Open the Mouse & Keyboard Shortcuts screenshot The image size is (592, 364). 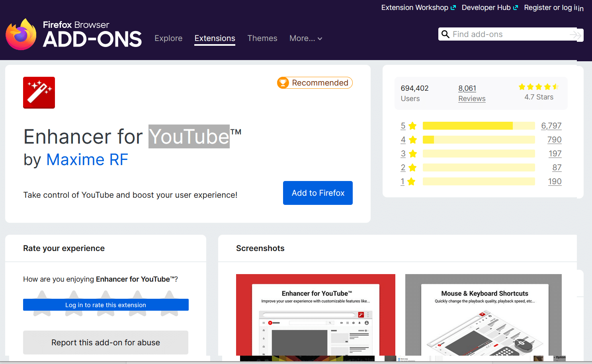click(483, 315)
